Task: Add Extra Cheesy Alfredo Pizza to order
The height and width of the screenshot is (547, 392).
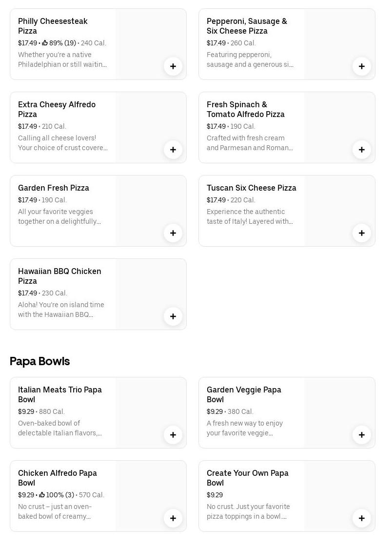Action: (173, 150)
